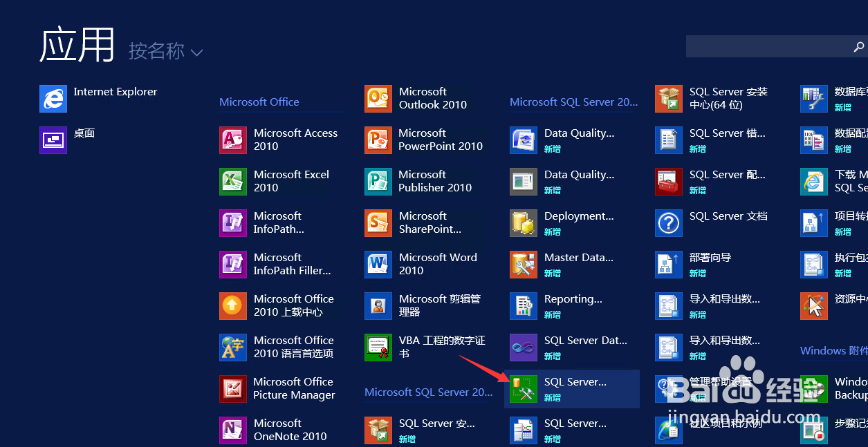Open Microsoft Office 2010 语言首选项 icon

(233, 348)
